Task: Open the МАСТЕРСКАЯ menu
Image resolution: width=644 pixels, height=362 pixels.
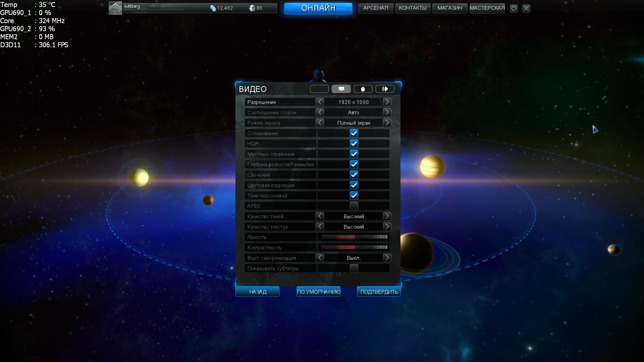Action: (487, 8)
